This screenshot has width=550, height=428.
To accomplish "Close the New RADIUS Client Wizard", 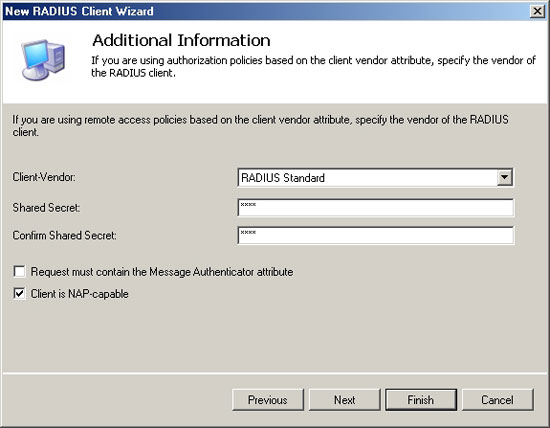I will pos(537,12).
